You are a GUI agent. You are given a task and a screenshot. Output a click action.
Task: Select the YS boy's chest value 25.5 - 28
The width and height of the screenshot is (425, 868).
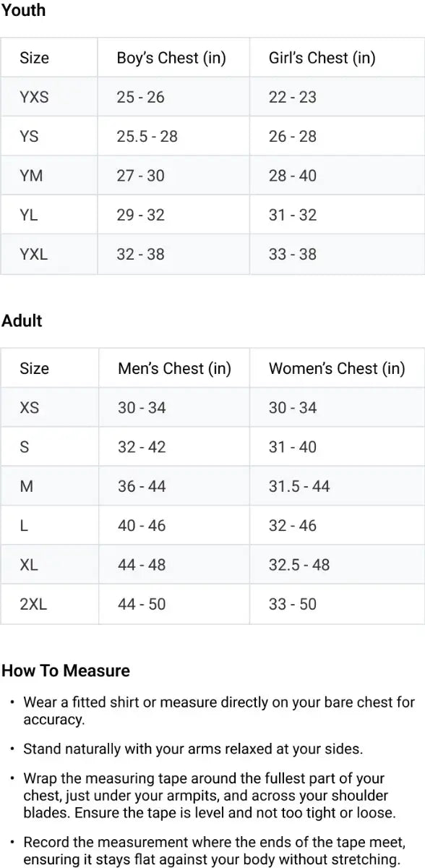[147, 136]
